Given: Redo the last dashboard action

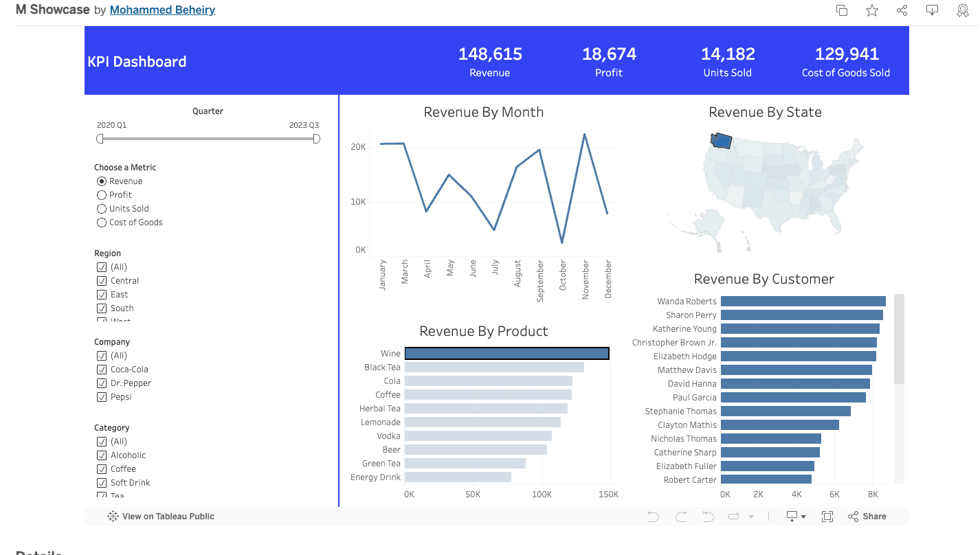Looking at the screenshot, I should click(x=680, y=516).
